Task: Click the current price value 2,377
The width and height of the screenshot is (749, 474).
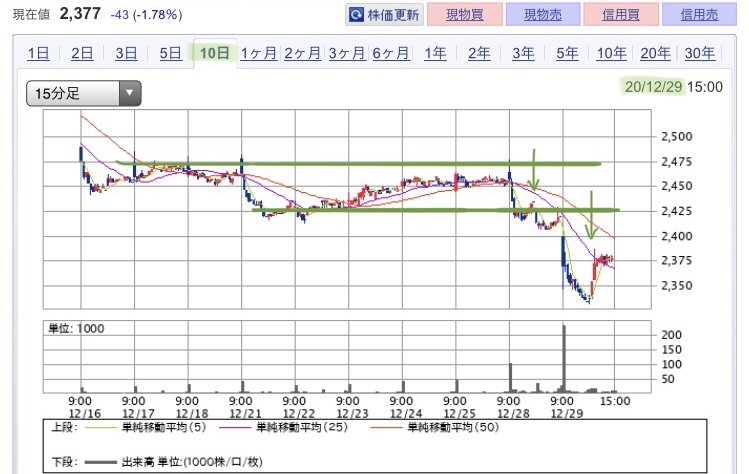Action: (80, 14)
